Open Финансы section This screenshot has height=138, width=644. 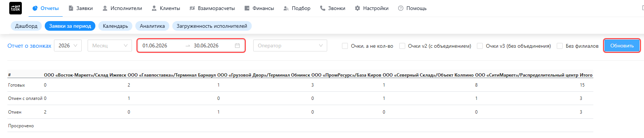[x=259, y=8]
